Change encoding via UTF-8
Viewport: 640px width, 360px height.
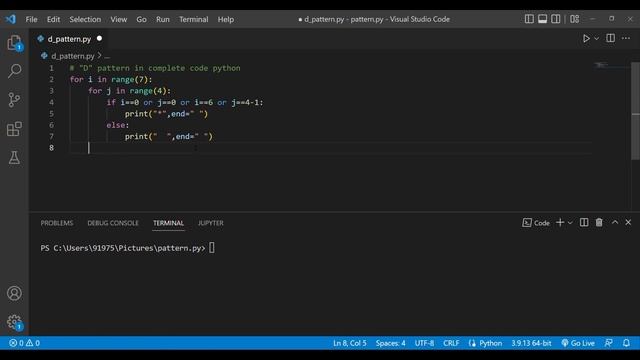pos(424,343)
